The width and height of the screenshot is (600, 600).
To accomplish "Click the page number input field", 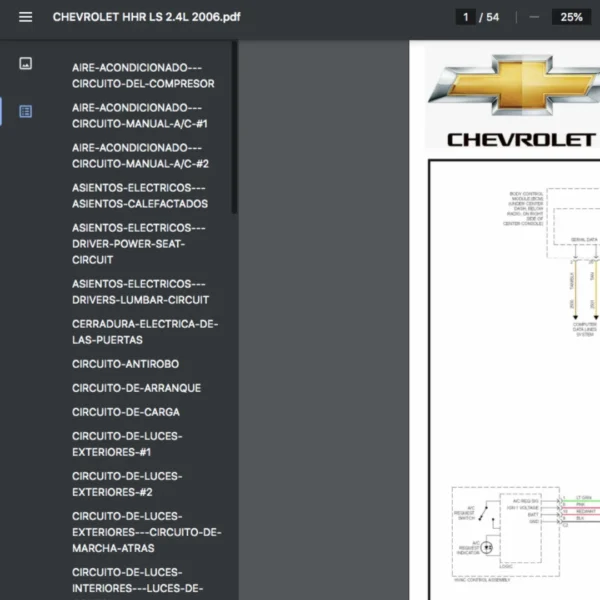I will 466,17.
